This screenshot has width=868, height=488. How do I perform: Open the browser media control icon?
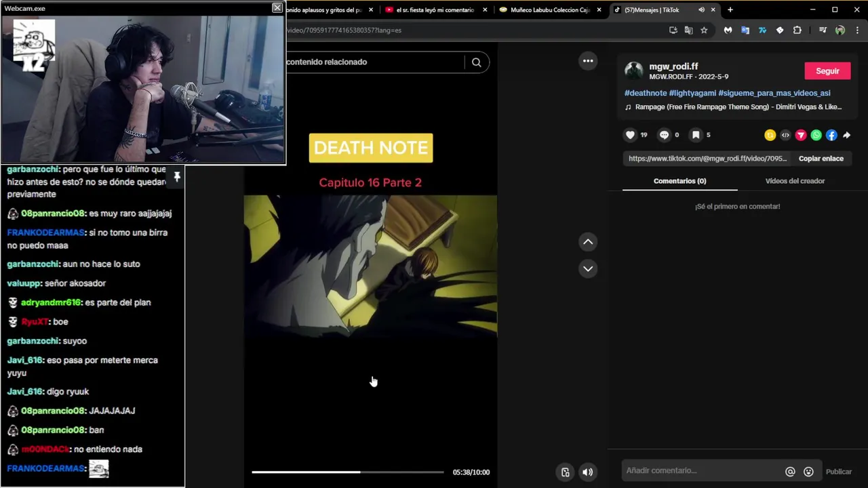pyautogui.click(x=823, y=30)
